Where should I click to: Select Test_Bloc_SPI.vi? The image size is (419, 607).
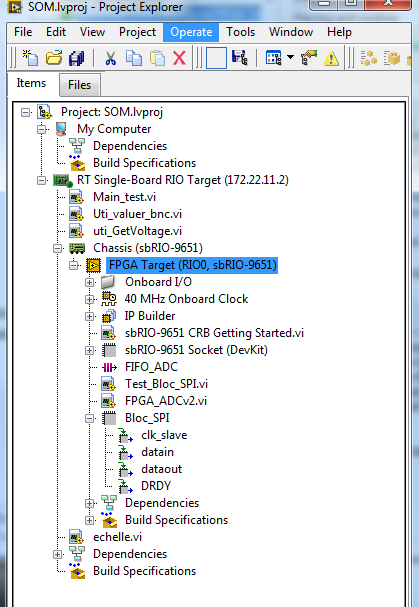click(166, 384)
